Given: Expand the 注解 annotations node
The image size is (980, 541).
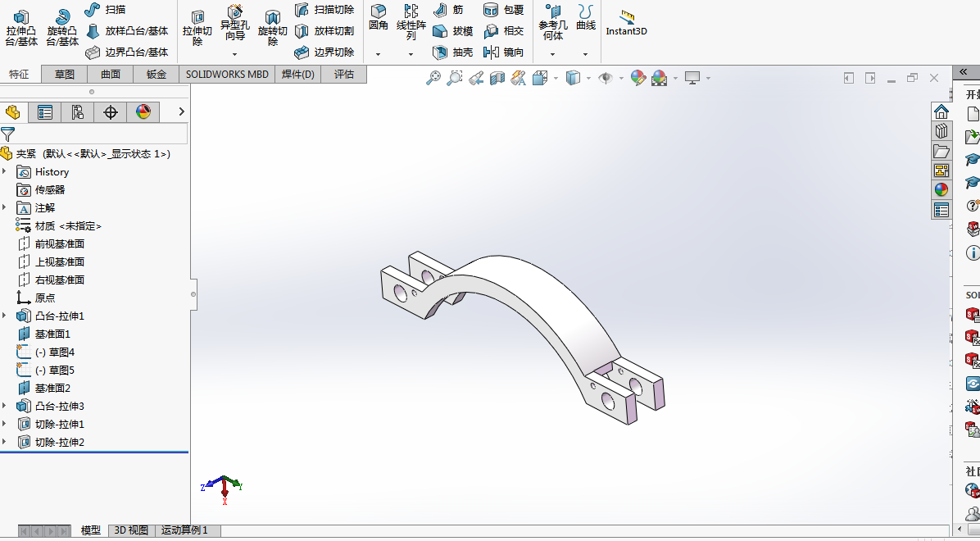Looking at the screenshot, I should pyautogui.click(x=5, y=207).
